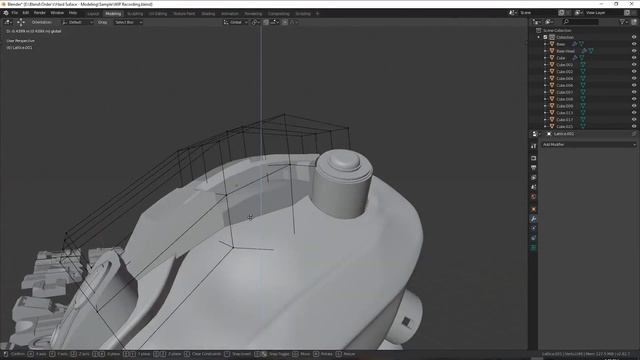Click the outliner filter funnel icon
The image size is (640, 360).
pyautogui.click(x=622, y=22)
